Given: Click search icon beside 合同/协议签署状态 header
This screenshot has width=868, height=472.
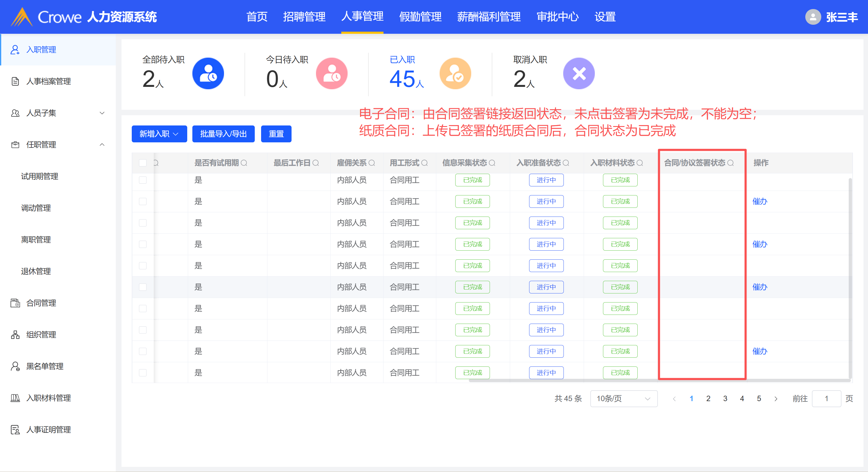Looking at the screenshot, I should pos(731,163).
